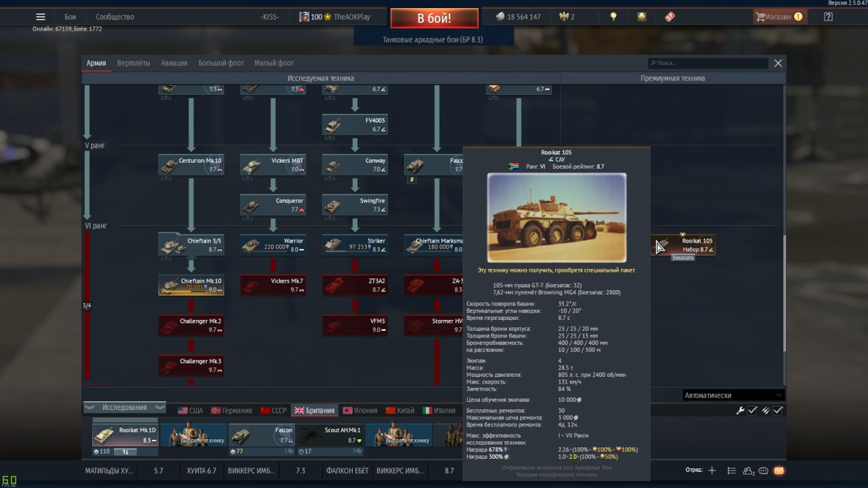Select the Китай nation tab
Viewport: 868px width, 488px height.
tap(400, 411)
